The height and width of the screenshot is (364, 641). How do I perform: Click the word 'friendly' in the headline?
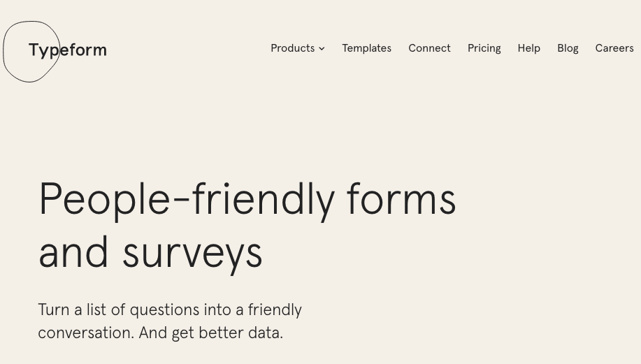pyautogui.click(x=264, y=201)
